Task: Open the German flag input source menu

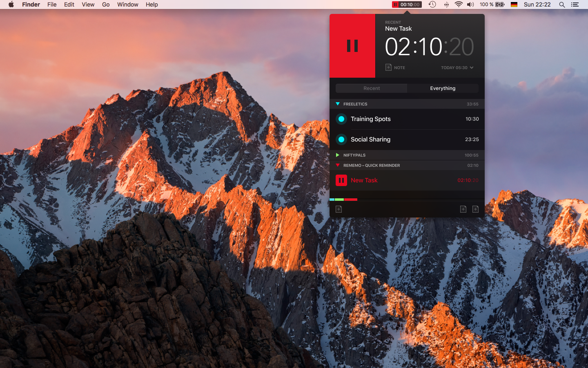Action: click(x=514, y=4)
